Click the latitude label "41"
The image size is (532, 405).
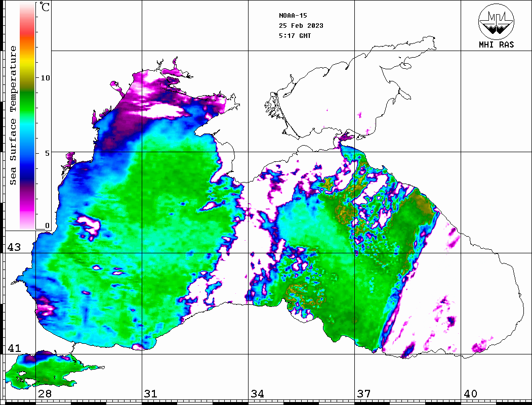(x=14, y=348)
